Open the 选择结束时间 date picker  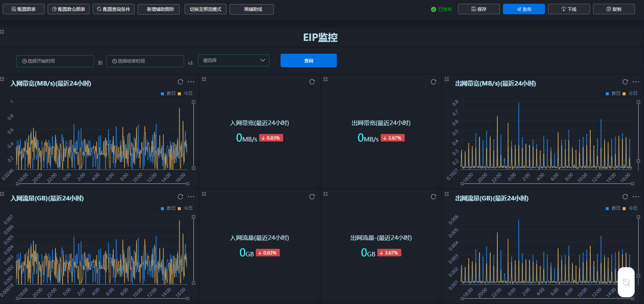[145, 61]
